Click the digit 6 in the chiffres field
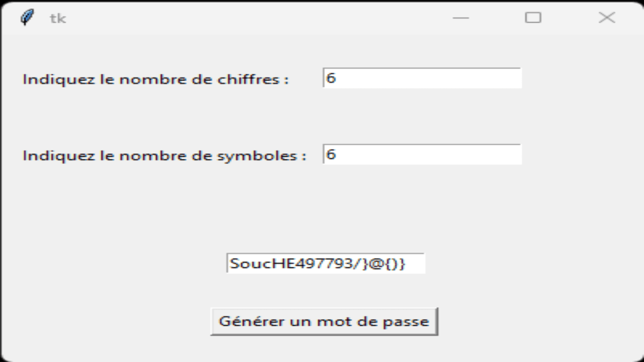This screenshot has width=644, height=362. [x=331, y=78]
